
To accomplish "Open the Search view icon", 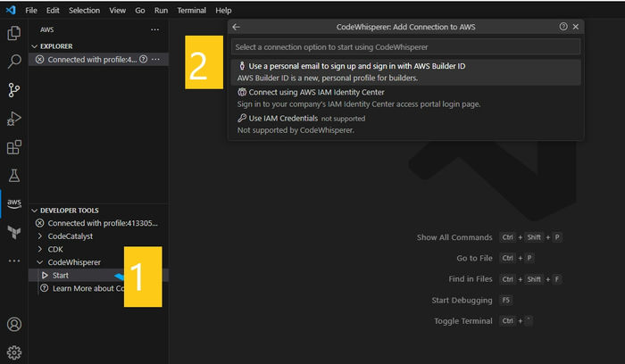I will tap(14, 62).
